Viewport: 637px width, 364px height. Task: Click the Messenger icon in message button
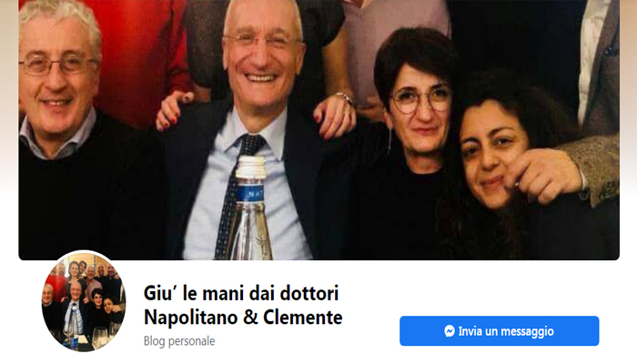pos(450,331)
